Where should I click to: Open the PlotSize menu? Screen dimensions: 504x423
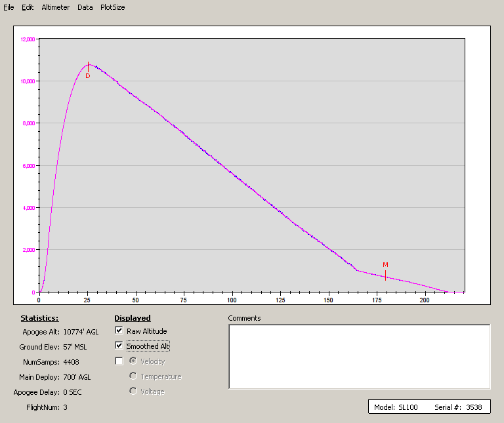[x=112, y=7]
